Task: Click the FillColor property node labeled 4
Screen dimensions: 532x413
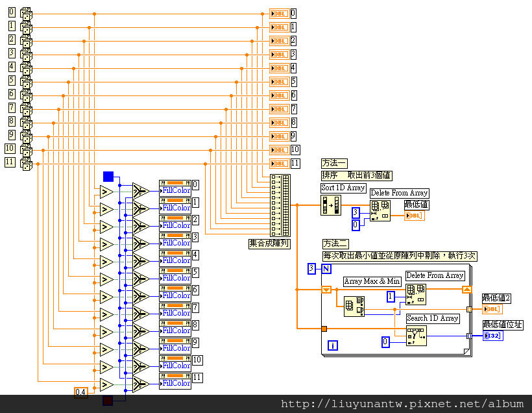Action: click(175, 258)
